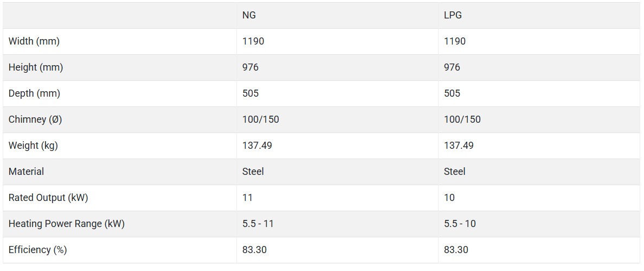Click the Heating Power Range (kW) label

pyautogui.click(x=67, y=224)
